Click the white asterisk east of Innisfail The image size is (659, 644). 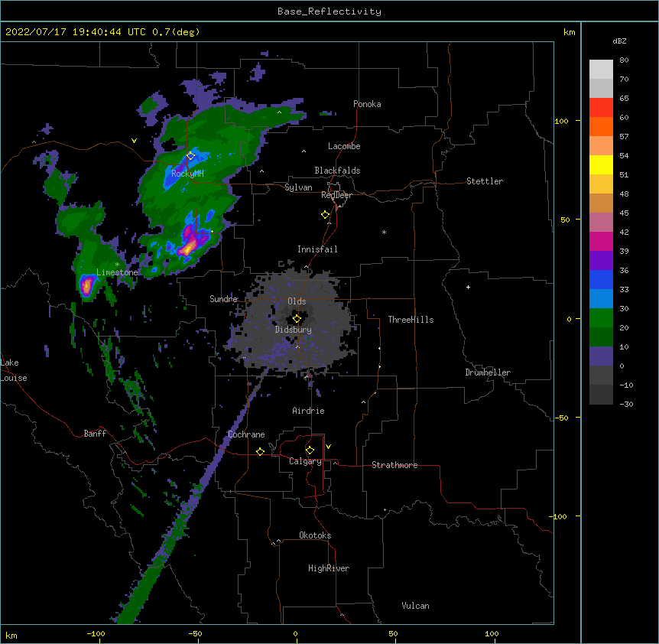click(x=384, y=233)
